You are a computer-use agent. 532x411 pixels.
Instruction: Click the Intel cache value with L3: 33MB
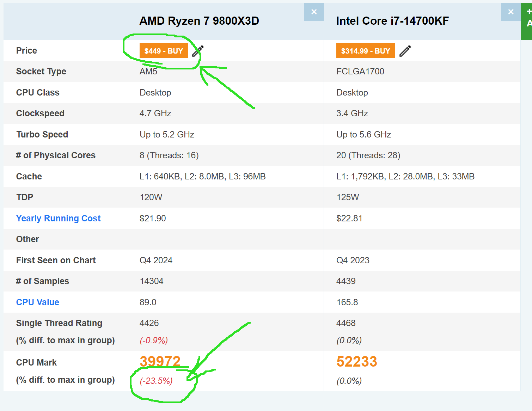405,176
